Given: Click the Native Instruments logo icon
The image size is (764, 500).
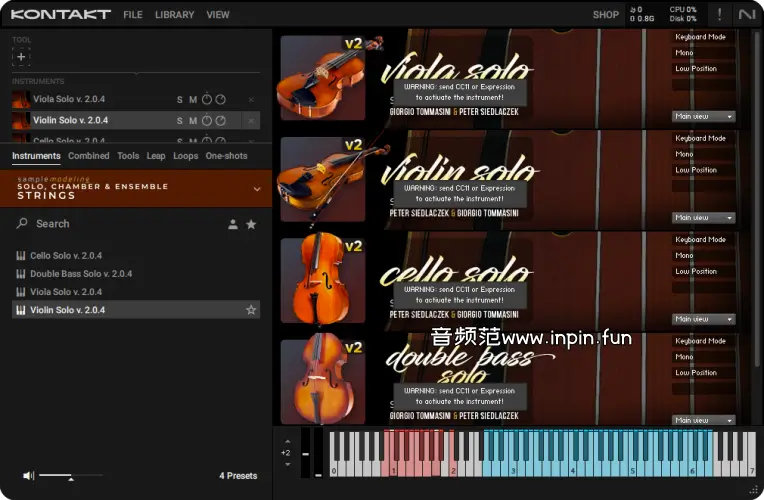Looking at the screenshot, I should click(x=746, y=15).
